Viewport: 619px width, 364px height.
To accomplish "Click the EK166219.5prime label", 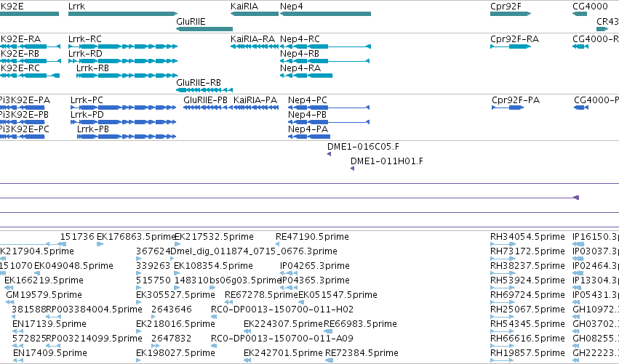I will pyautogui.click(x=44, y=280).
